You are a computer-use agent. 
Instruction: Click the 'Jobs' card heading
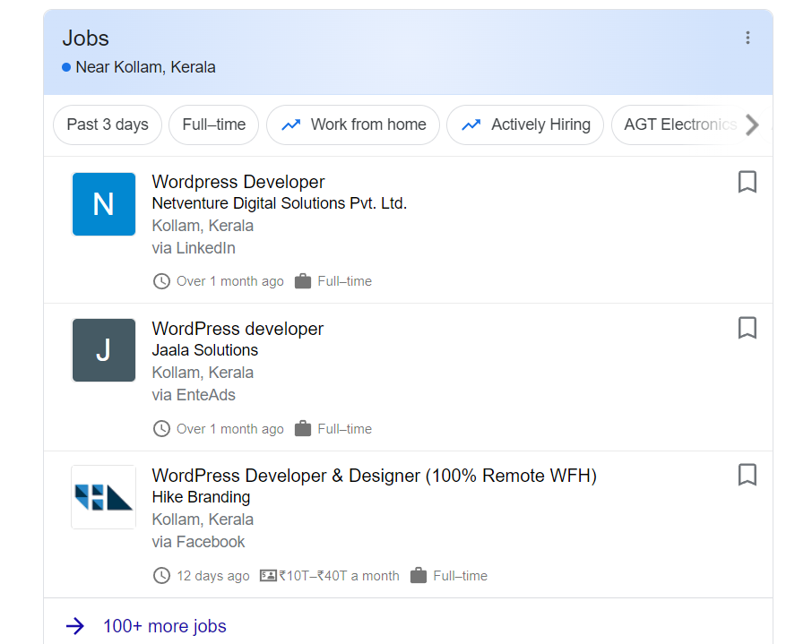pyautogui.click(x=86, y=39)
